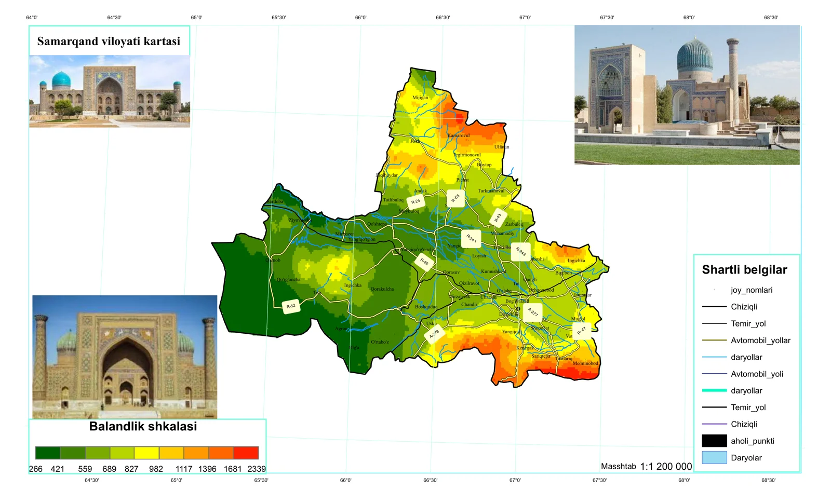Click the R-47 road marker
The image size is (831, 504).
581,331
